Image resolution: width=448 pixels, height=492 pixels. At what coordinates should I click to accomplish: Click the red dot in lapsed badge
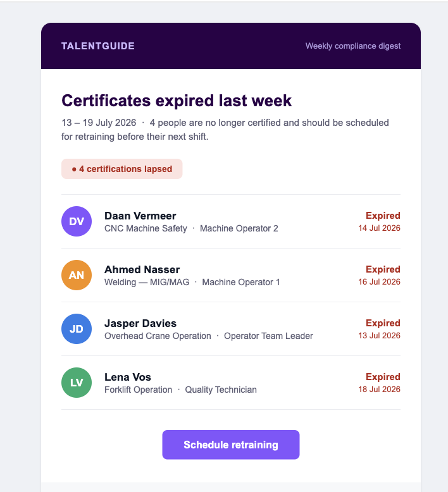tap(74, 169)
